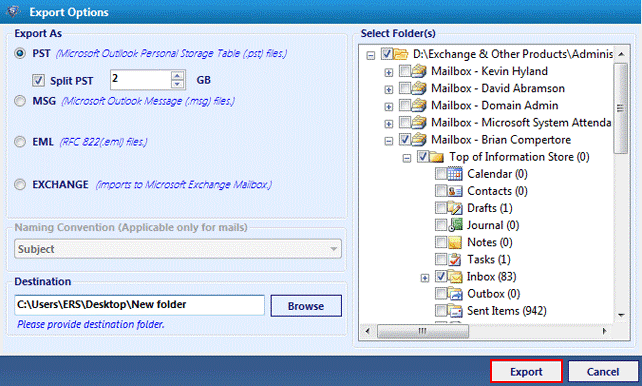Click the Export Options title bar app icon

pos(13,11)
